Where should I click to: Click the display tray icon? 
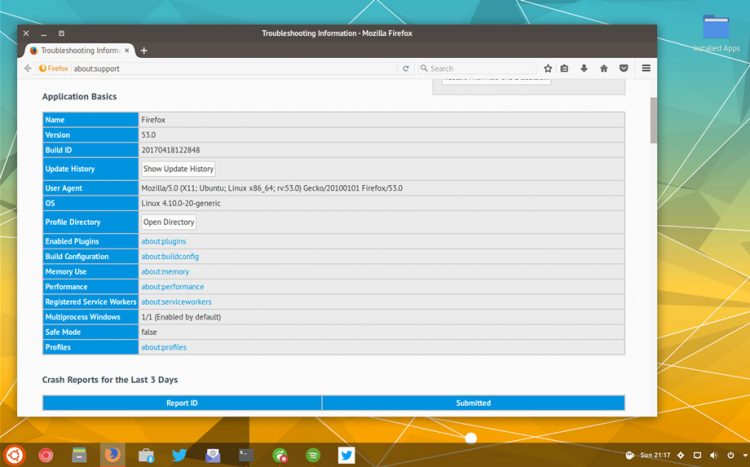coord(697,455)
